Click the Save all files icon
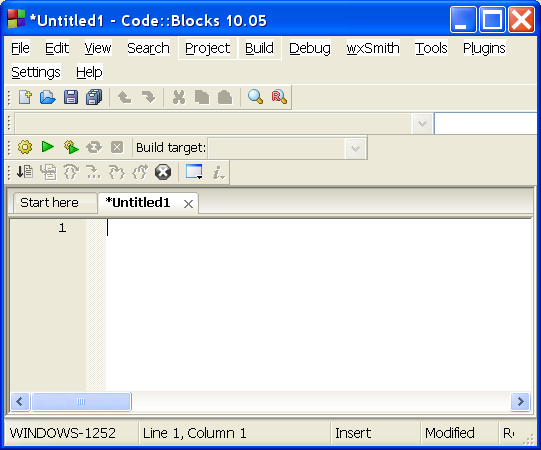 pyautogui.click(x=94, y=97)
